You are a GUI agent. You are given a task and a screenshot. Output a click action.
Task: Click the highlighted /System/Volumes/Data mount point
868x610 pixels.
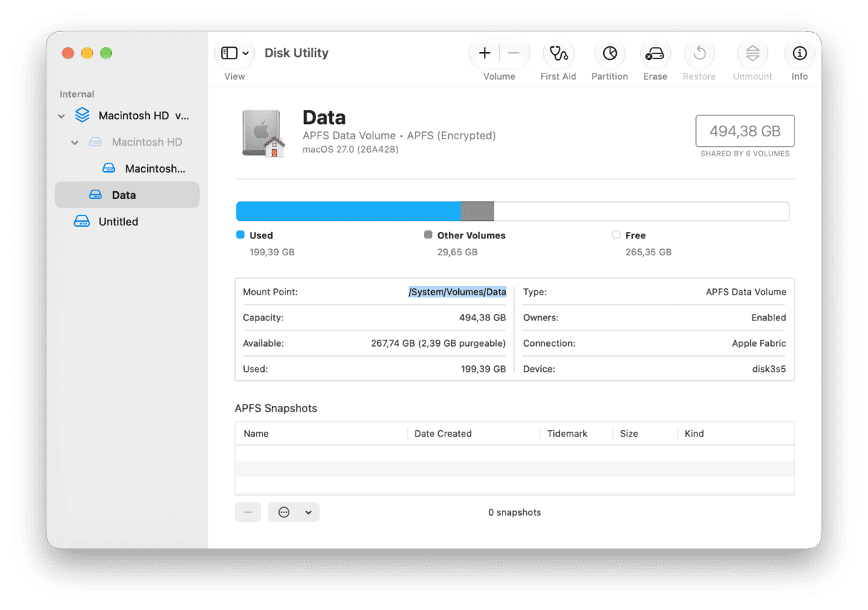[458, 292]
